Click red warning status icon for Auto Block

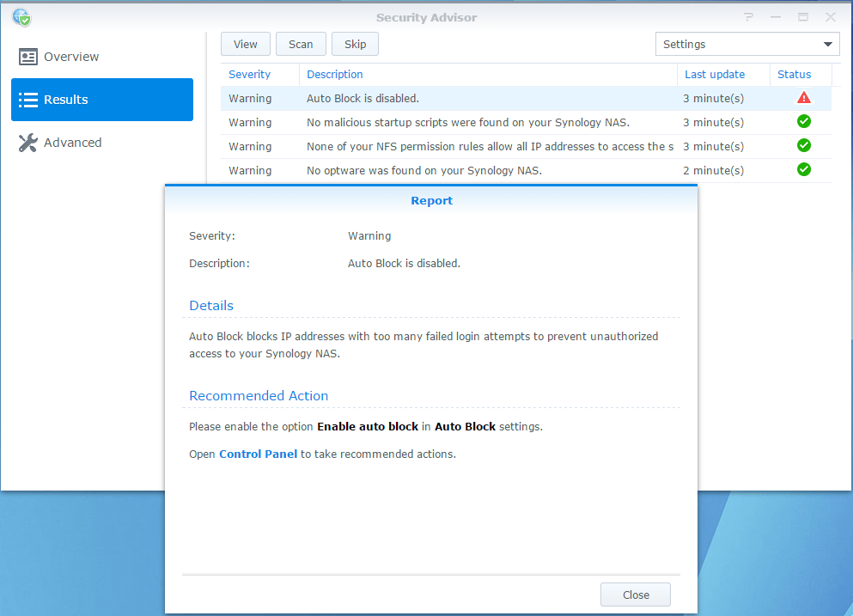(803, 98)
